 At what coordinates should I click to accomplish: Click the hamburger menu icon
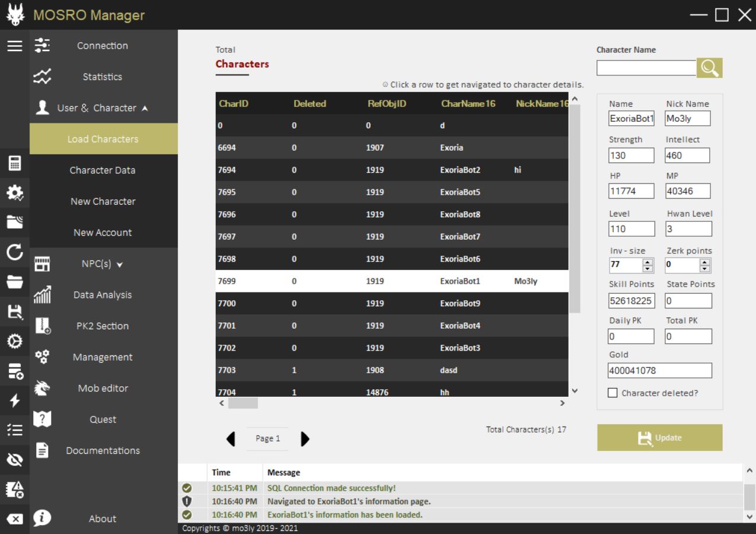click(15, 46)
